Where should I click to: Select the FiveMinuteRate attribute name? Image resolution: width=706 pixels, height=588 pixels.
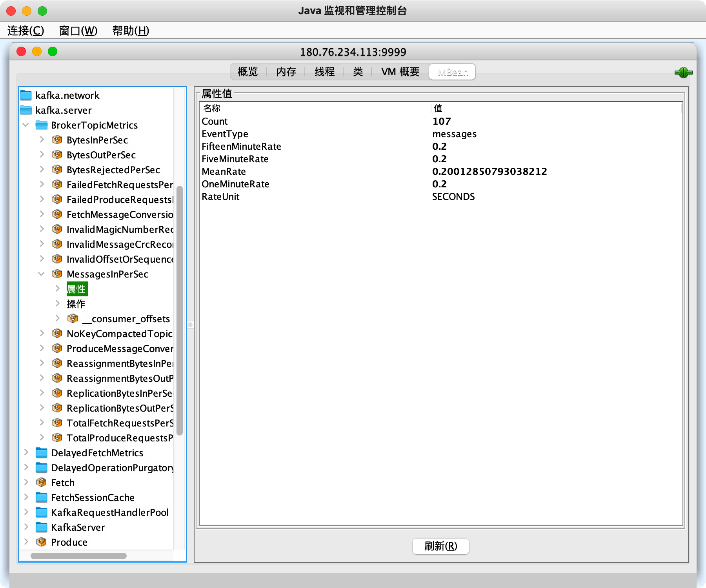click(x=235, y=159)
